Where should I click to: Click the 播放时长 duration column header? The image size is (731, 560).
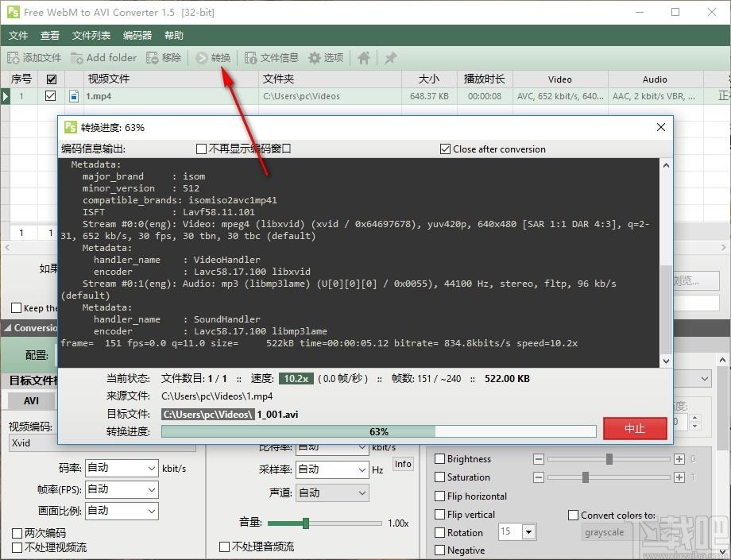(x=485, y=79)
